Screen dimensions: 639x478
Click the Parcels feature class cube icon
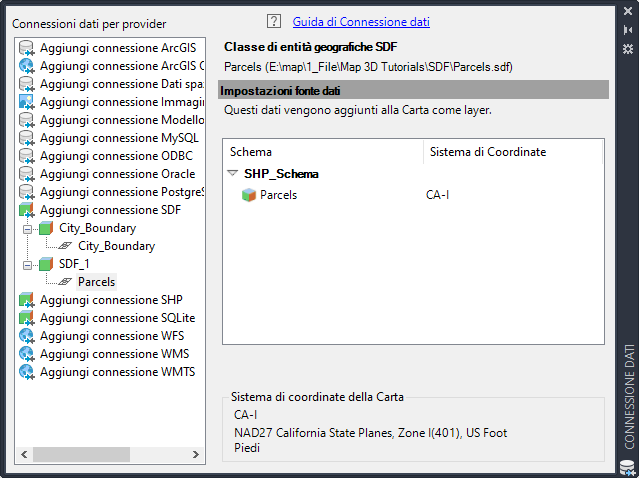[249, 195]
